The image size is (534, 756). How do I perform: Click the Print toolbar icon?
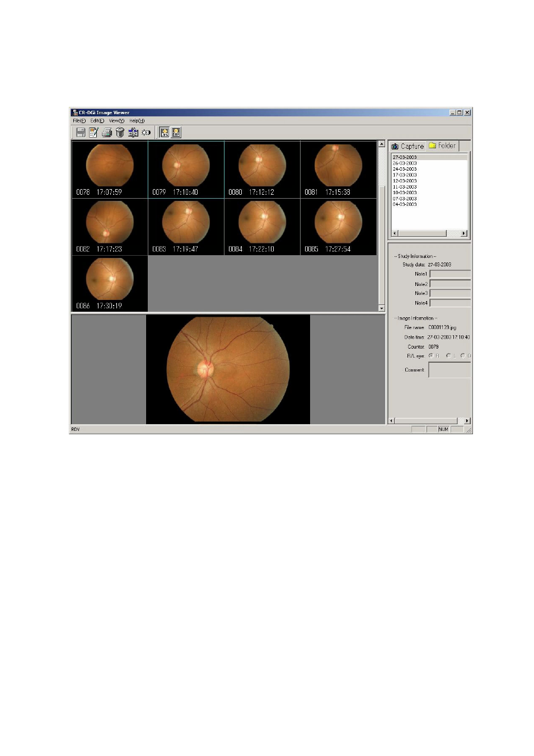(107, 133)
